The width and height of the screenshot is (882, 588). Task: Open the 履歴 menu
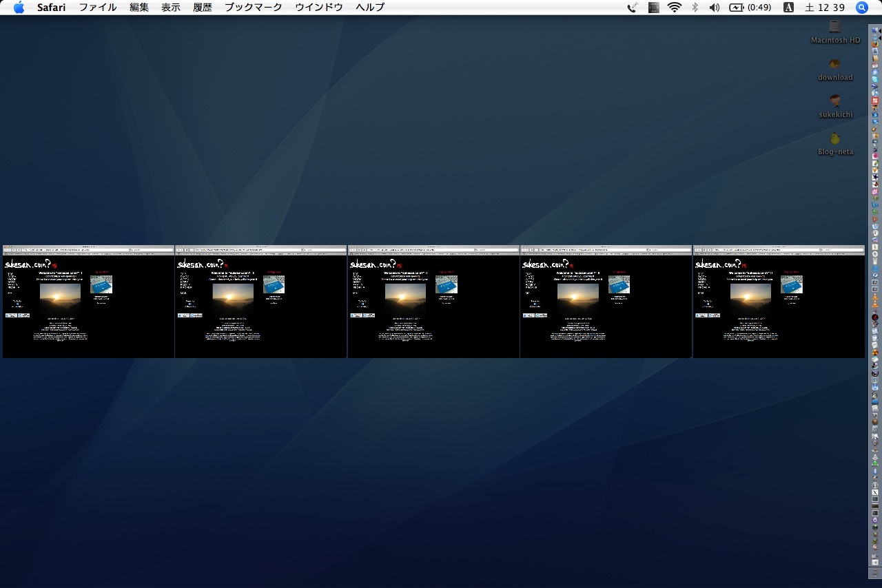tap(203, 8)
